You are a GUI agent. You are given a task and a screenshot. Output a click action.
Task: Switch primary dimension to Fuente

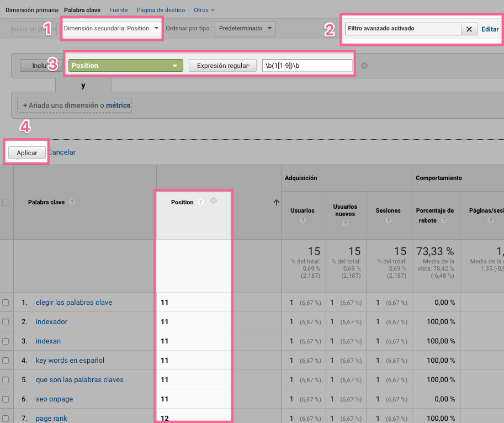tap(119, 10)
